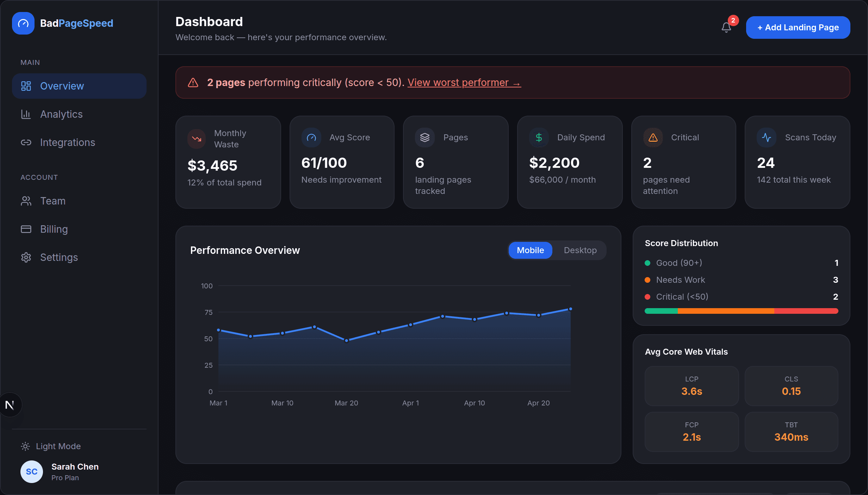Click the $66,000 / month text
868x495 pixels.
point(562,180)
